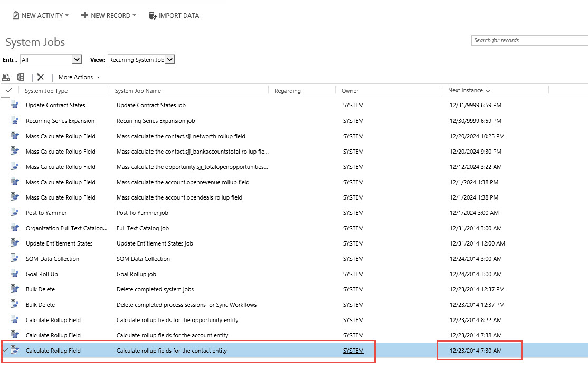
Task: Toggle the select-all checkmark in the grid header
Action: (x=8, y=90)
